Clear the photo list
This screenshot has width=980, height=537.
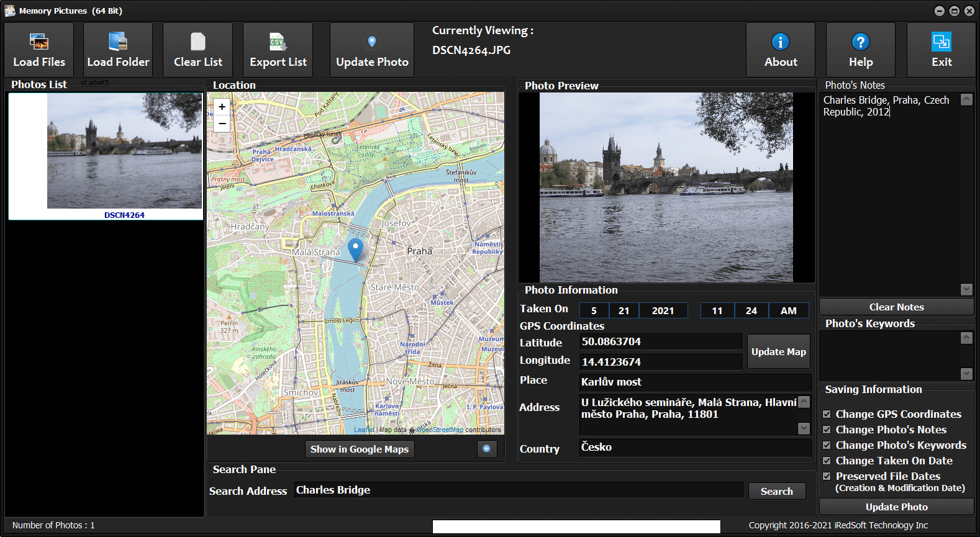click(x=197, y=50)
